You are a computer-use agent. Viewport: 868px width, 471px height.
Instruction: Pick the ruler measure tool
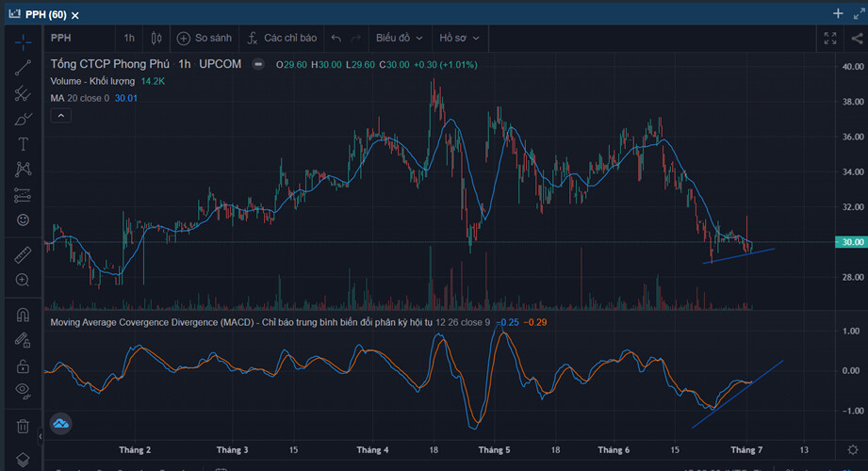pyautogui.click(x=23, y=254)
